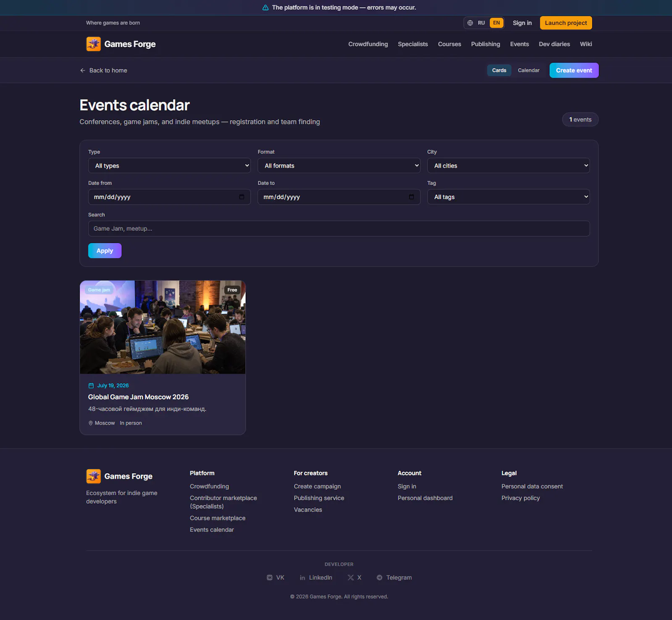The height and width of the screenshot is (620, 672).
Task: Open footer Crowdfunding link
Action: tap(209, 486)
